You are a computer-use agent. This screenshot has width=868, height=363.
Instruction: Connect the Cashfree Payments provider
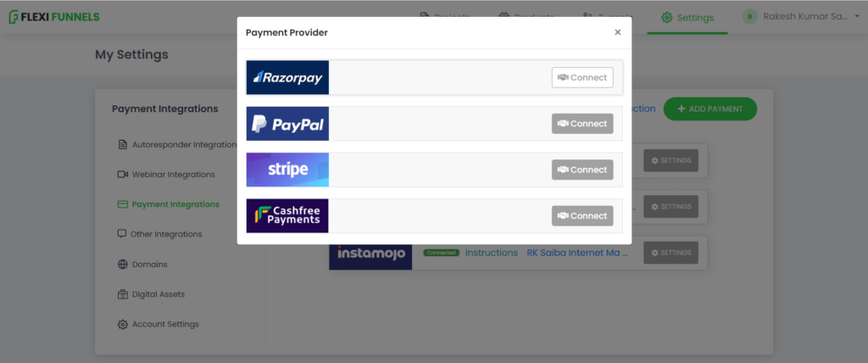tap(582, 215)
